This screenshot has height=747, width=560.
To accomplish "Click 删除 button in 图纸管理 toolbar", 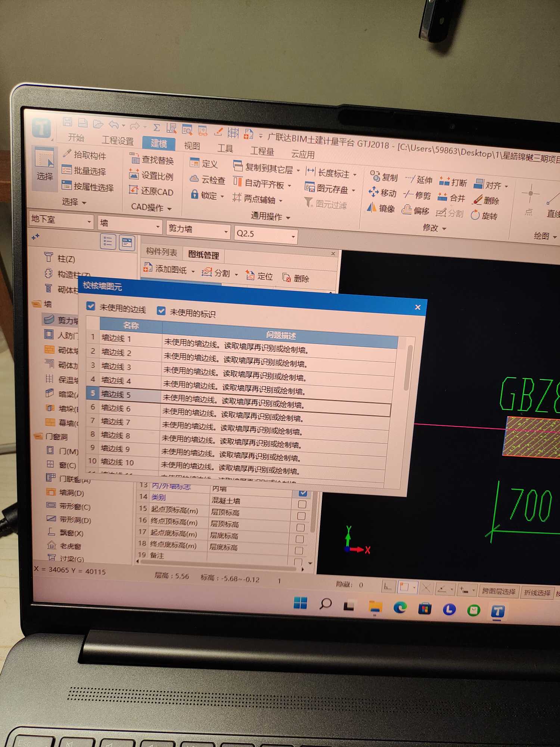I will (x=296, y=278).
